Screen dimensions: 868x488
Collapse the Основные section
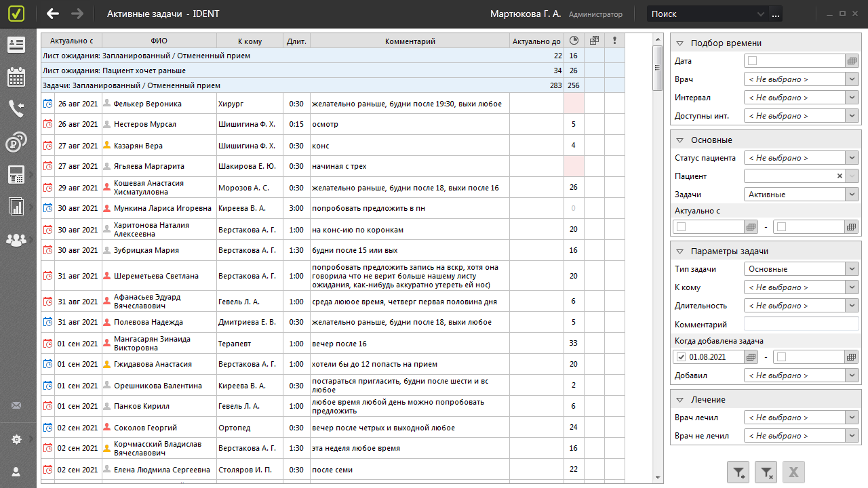[x=679, y=140]
